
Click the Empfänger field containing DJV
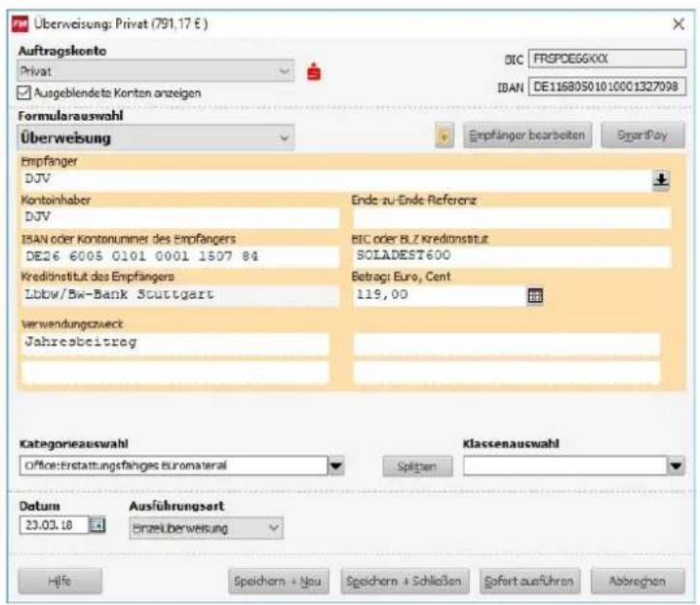(x=337, y=180)
